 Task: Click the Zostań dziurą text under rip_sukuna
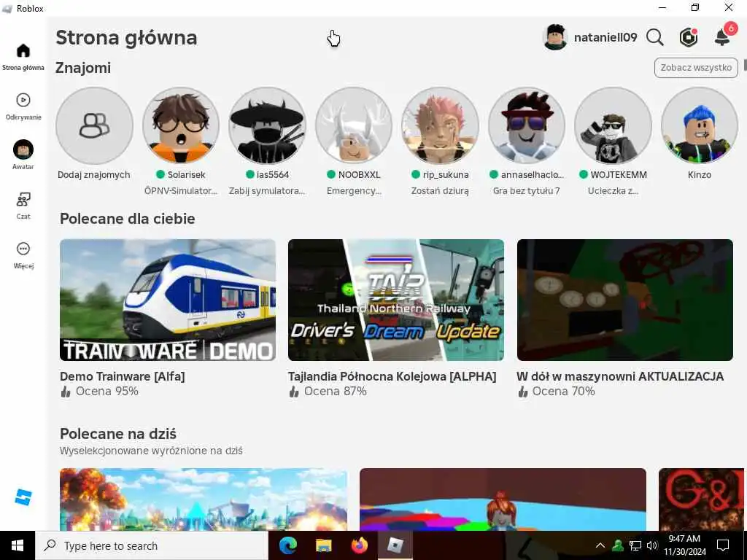coord(440,191)
